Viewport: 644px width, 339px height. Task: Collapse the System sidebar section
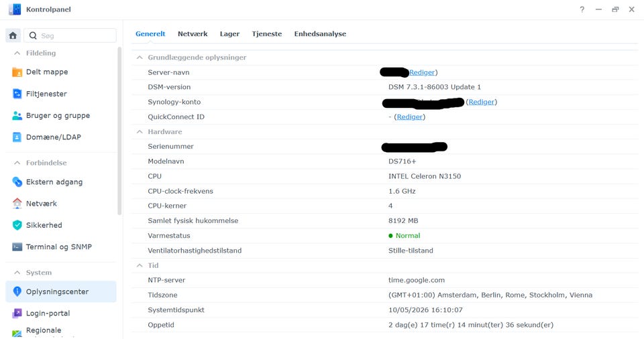[17, 273]
